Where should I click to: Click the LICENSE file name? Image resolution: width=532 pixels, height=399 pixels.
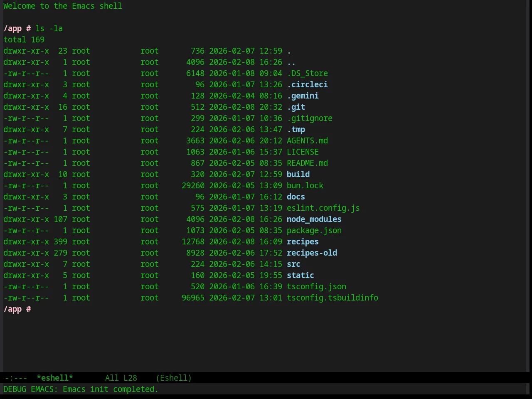tap(303, 152)
